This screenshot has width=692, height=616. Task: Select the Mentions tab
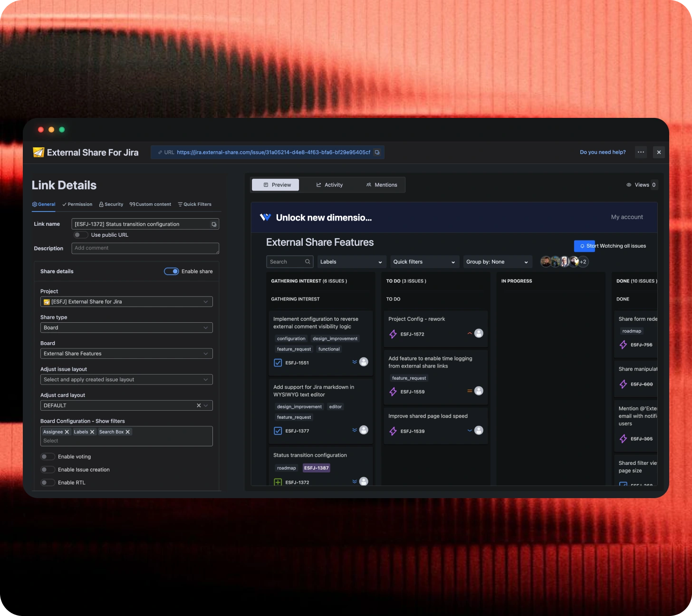tap(382, 185)
